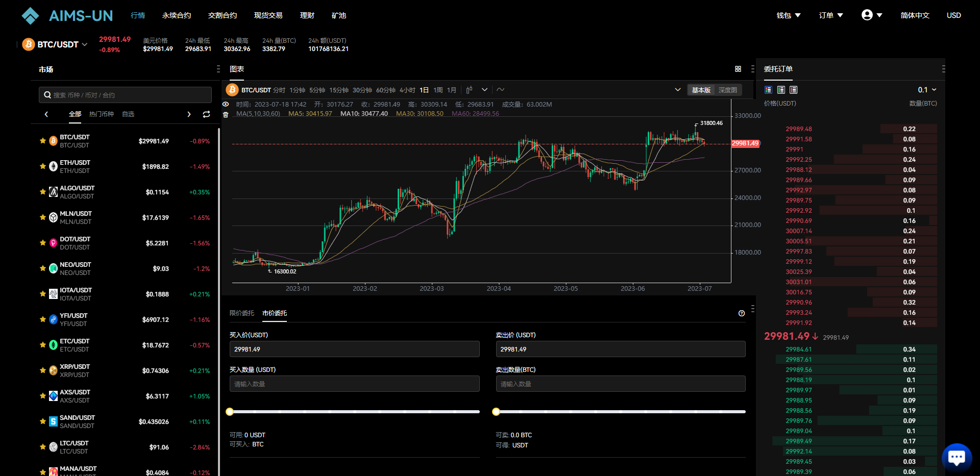980x476 pixels.
Task: Show only buy orders in order book
Action: coord(781,90)
